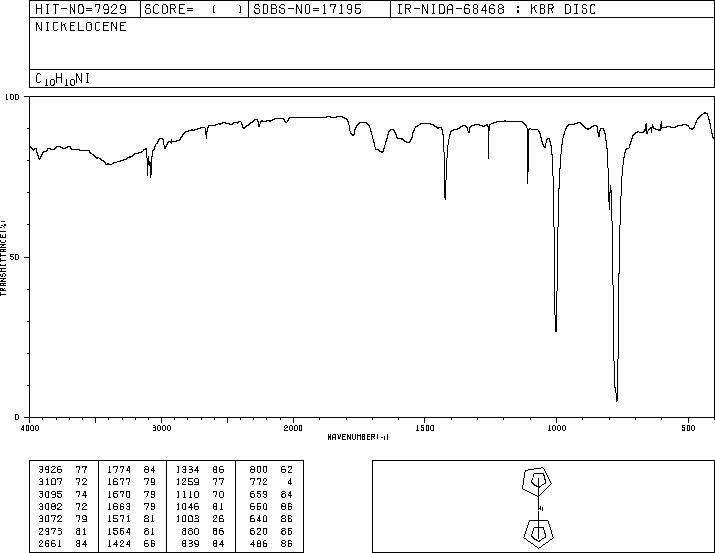715x553 pixels.
Task: Click the WAVENUMBER axis title
Action: coord(358,437)
